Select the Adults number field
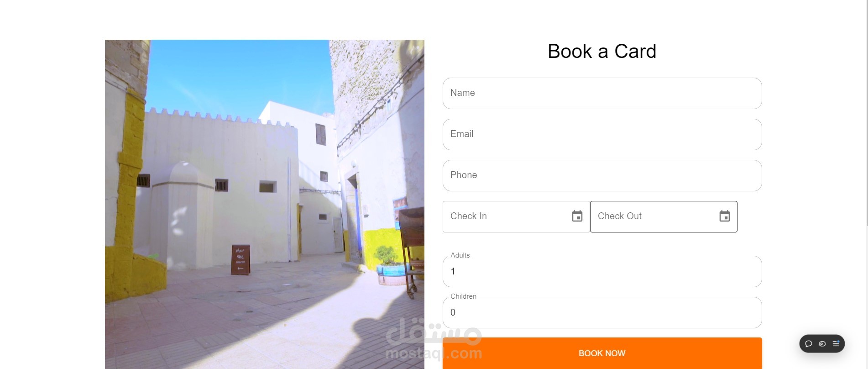 point(602,271)
